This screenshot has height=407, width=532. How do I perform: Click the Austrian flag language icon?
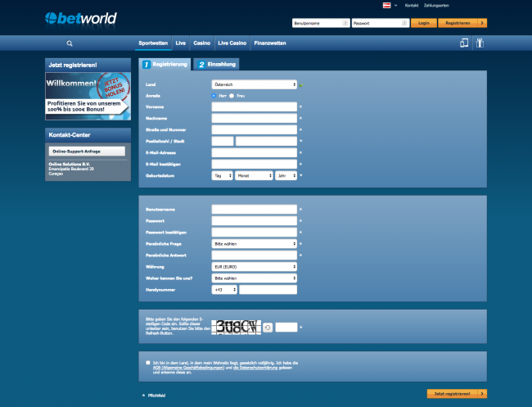tap(385, 5)
